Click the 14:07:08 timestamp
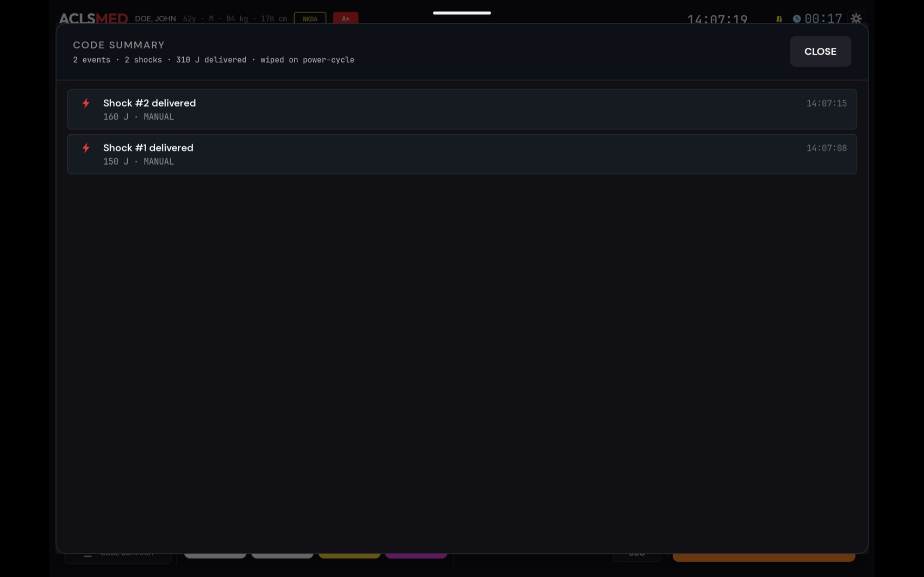Viewport: 924px width, 577px height. click(x=826, y=148)
